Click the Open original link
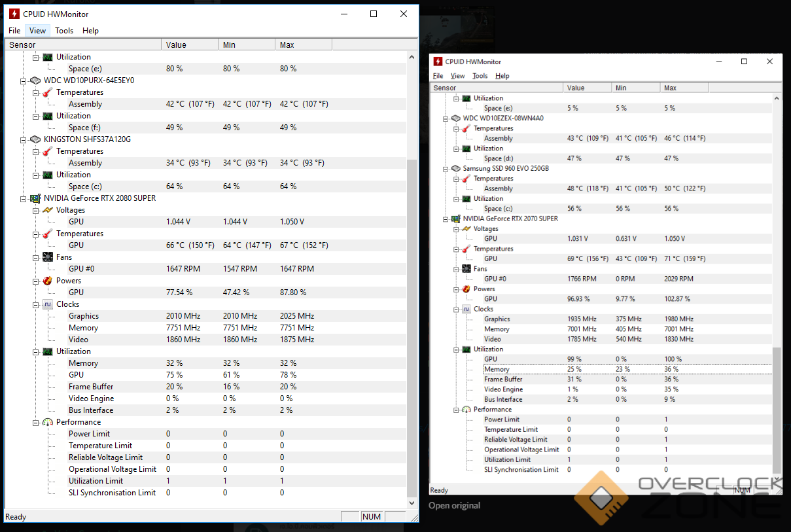This screenshot has height=532, width=791. click(455, 505)
